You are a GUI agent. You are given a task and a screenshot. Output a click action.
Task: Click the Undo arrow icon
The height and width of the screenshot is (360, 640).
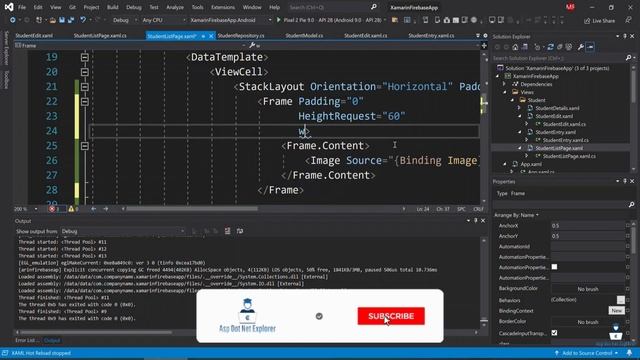click(83, 20)
